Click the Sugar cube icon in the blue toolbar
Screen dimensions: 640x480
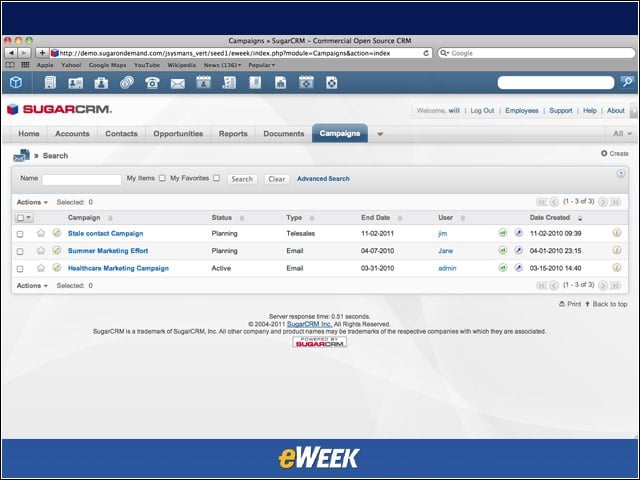(16, 82)
